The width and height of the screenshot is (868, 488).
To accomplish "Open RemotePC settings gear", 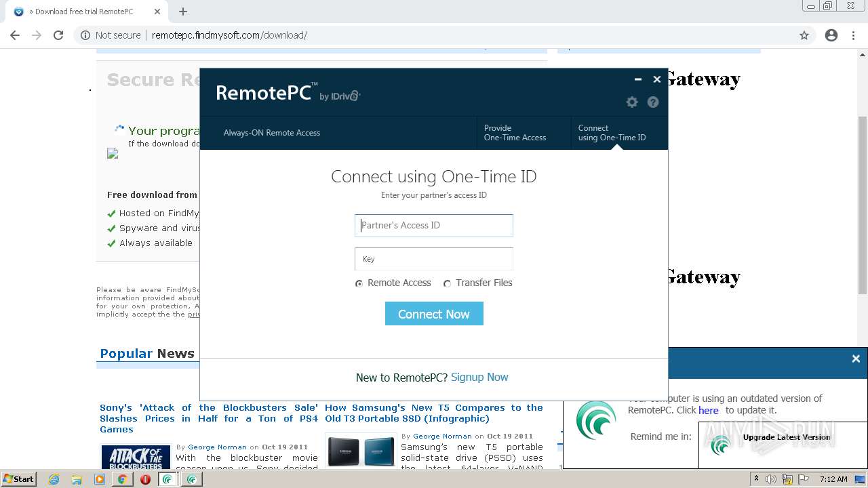I will (632, 102).
